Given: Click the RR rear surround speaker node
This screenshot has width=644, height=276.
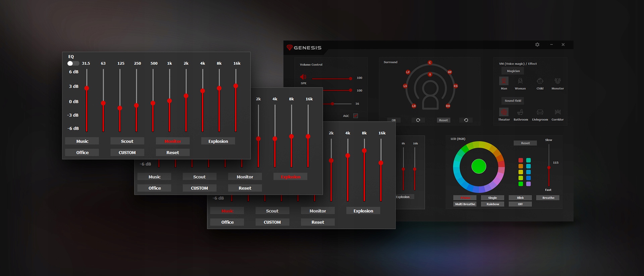Looking at the screenshot, I should [448, 106].
